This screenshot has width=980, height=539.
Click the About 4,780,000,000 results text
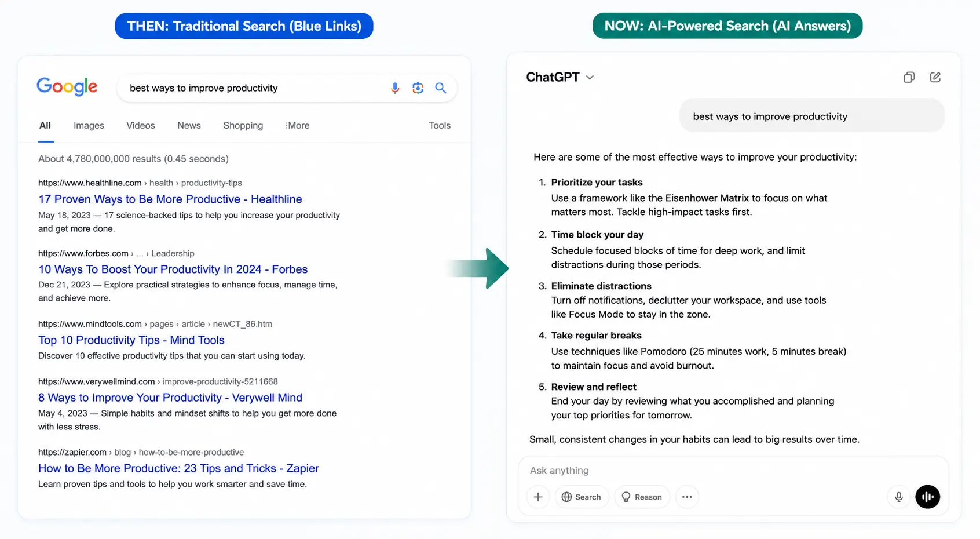click(x=133, y=158)
